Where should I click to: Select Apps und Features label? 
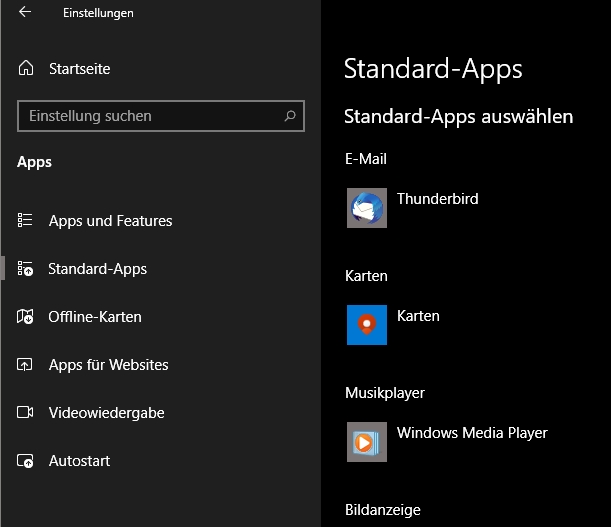pyautogui.click(x=110, y=221)
